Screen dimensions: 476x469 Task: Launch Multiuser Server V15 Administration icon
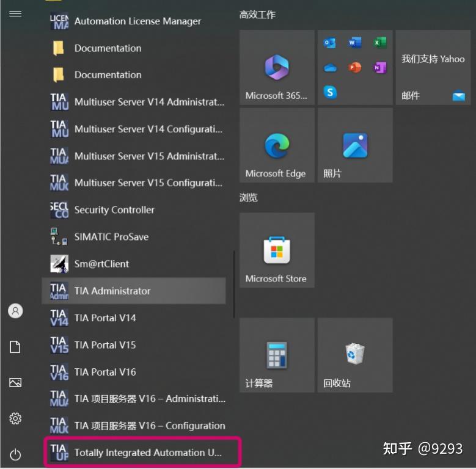[x=59, y=156]
